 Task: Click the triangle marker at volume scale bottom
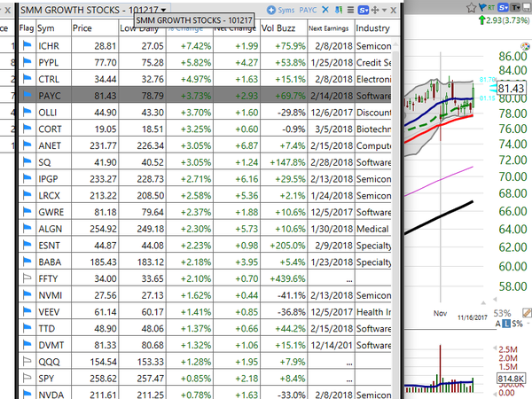(x=495, y=395)
